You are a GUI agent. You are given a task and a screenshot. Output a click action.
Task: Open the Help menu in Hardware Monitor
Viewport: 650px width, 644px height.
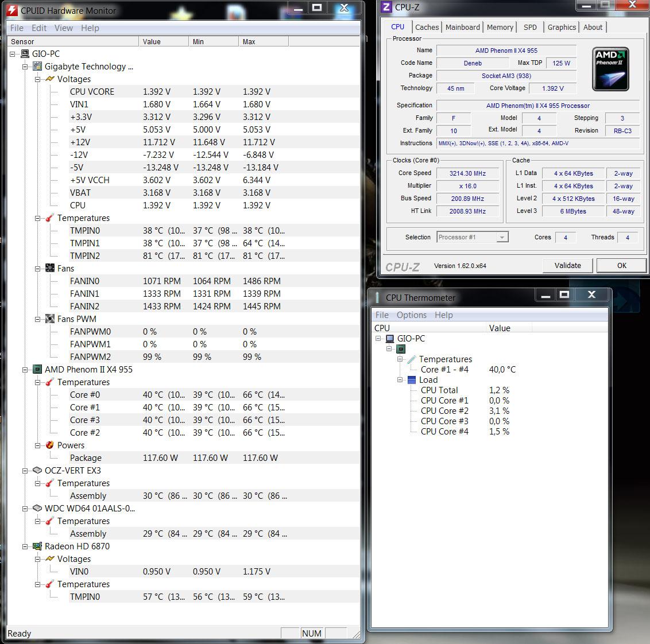(90, 28)
